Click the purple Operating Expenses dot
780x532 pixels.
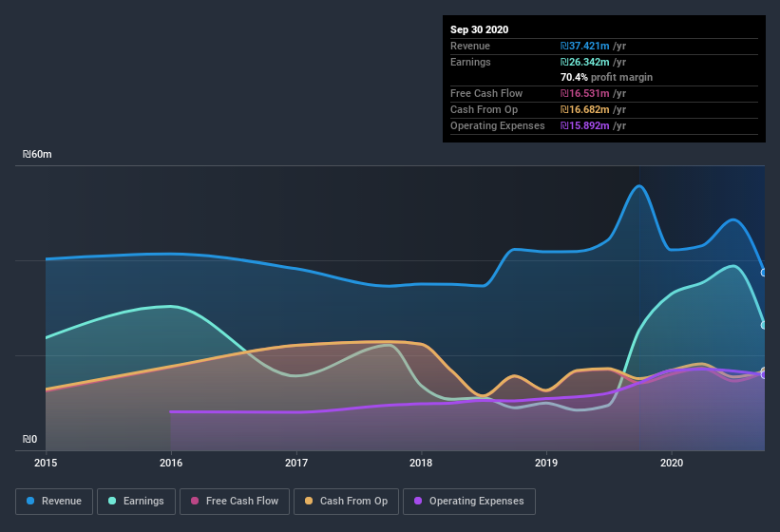[418, 501]
